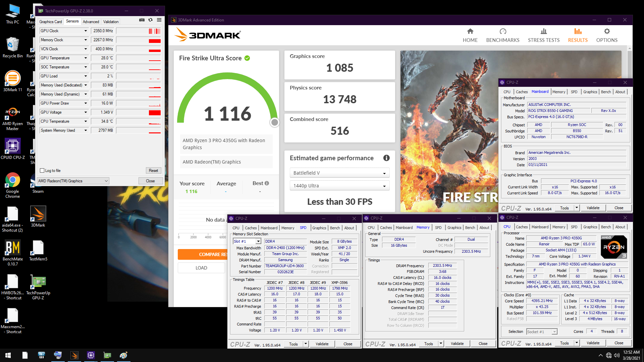Viewport: 644px width, 362px height.
Task: Open Tools dropdown arrow in Mainboard CPU-Z window
Action: (x=577, y=208)
